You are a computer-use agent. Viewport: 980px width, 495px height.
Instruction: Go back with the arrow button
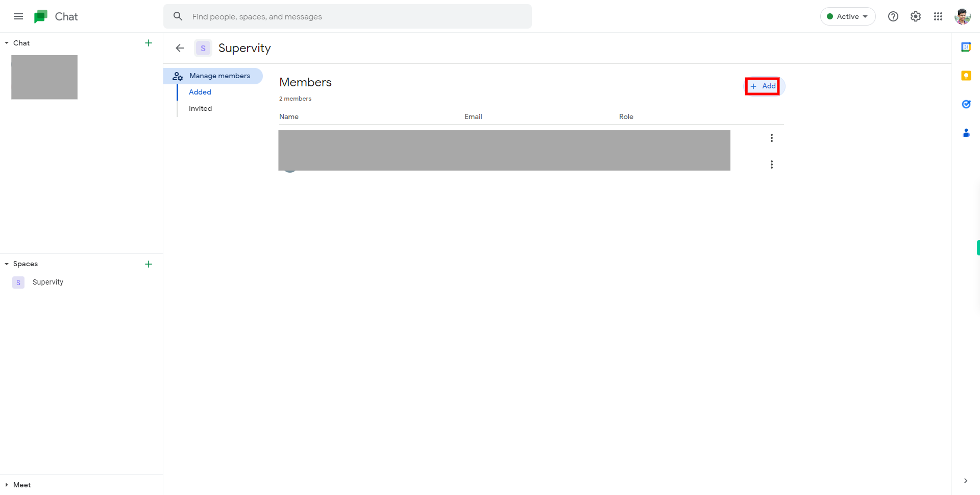click(x=180, y=48)
